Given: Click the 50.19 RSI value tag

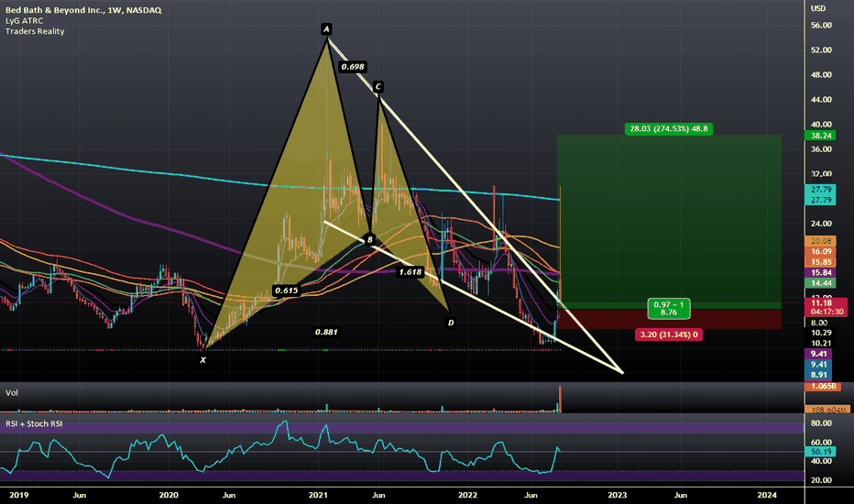Looking at the screenshot, I should point(821,452).
